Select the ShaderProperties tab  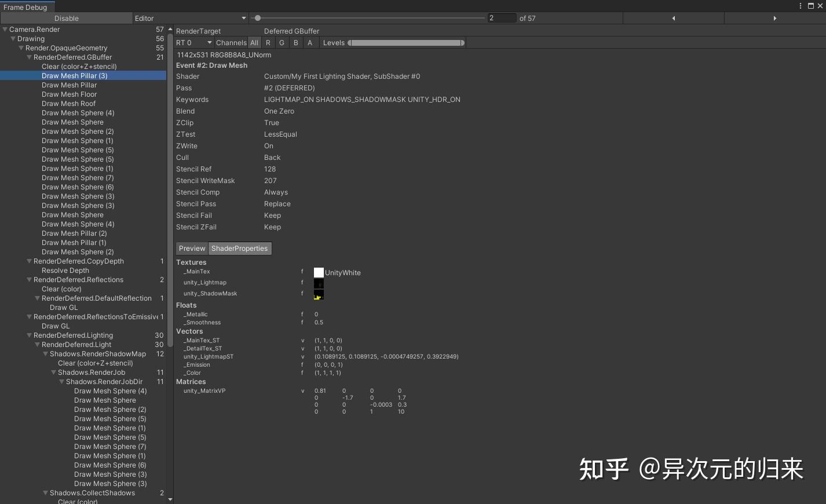(x=239, y=248)
